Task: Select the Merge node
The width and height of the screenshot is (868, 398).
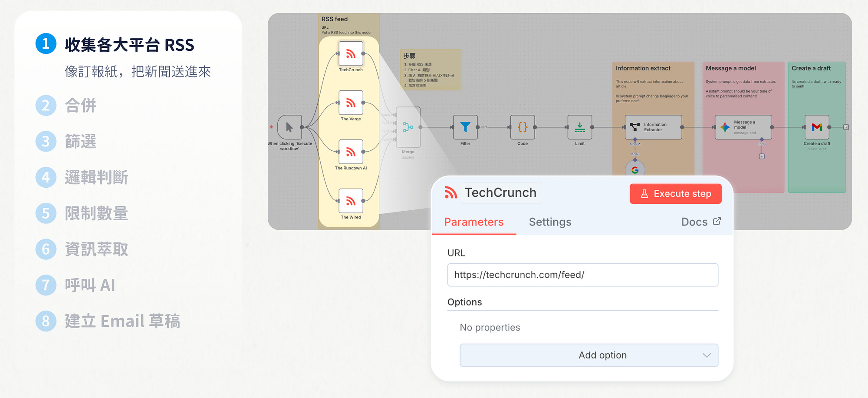Action: coord(408,127)
